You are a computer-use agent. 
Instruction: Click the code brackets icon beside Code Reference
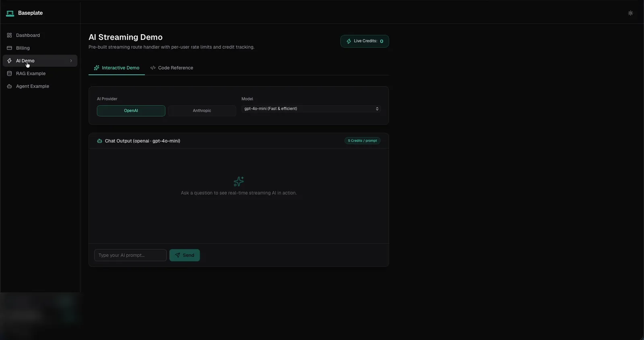(x=153, y=68)
